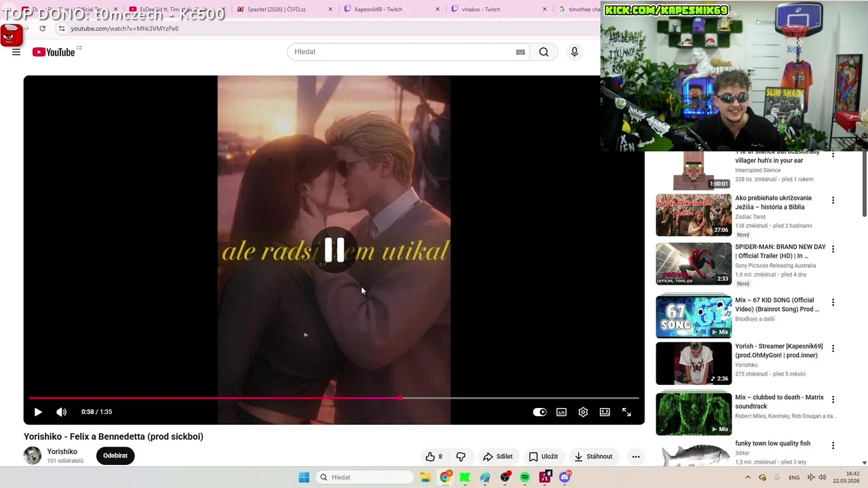
Task: Open the player settings gear
Action: (583, 412)
